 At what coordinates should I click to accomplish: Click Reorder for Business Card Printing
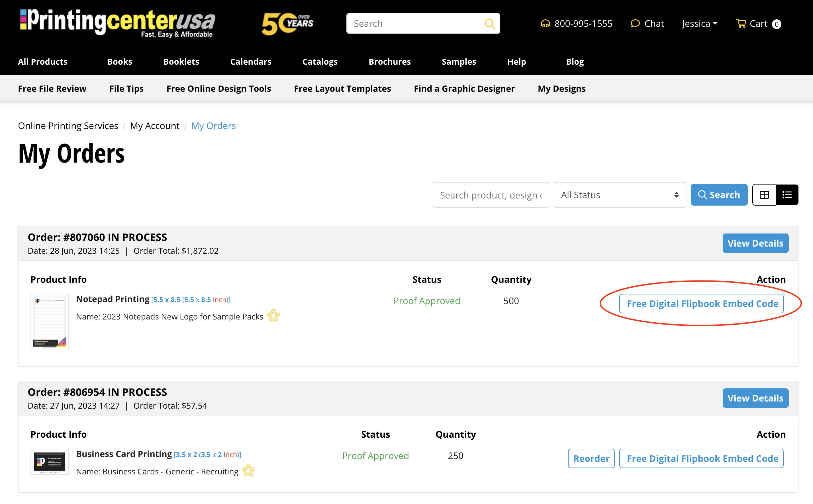click(591, 459)
